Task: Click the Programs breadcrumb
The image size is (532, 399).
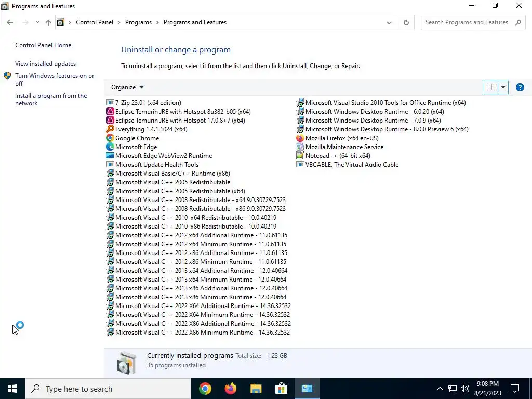Action: tap(138, 22)
